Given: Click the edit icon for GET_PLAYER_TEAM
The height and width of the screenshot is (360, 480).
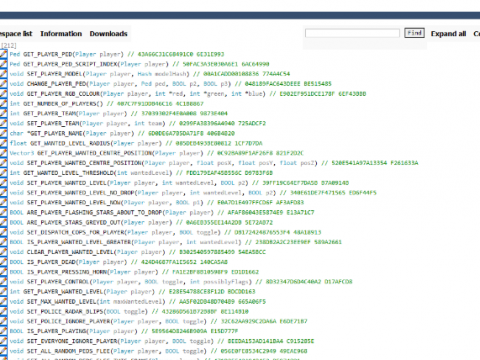Looking at the screenshot, I should click(x=3, y=113).
